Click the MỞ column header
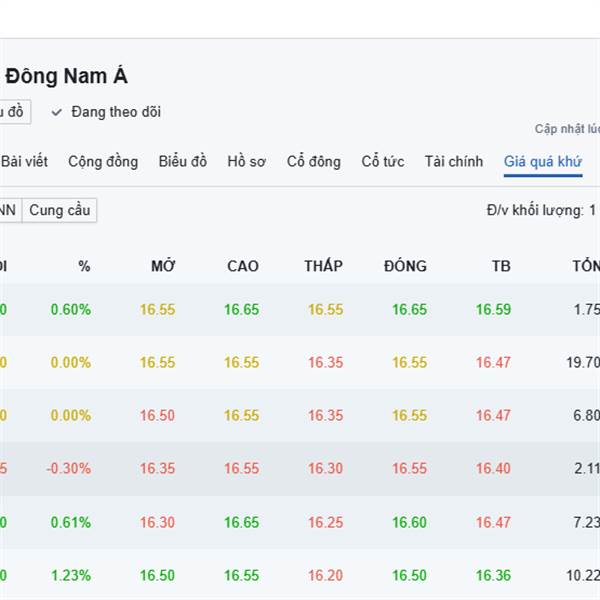This screenshot has width=600, height=600. tap(163, 266)
